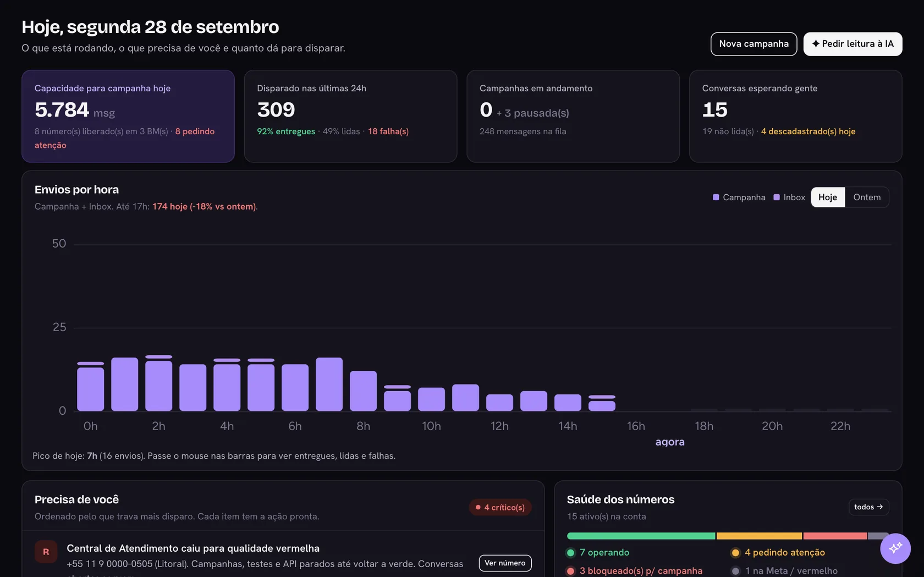Click the green dot beside 7 operando

coord(570,553)
